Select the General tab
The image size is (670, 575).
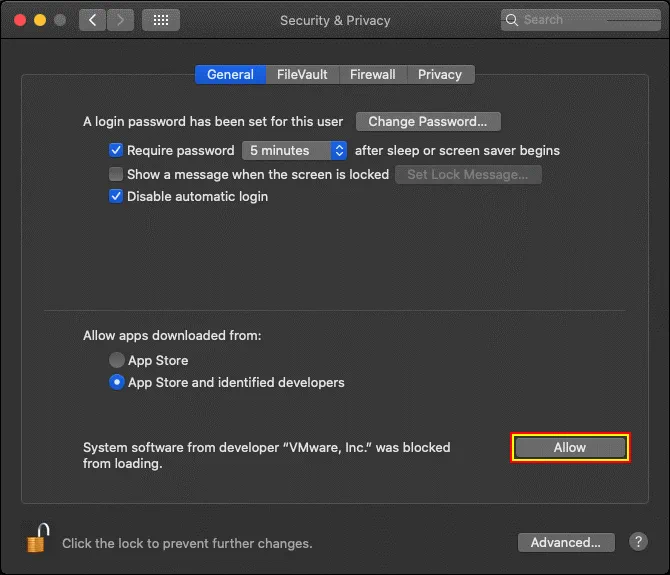(x=230, y=75)
